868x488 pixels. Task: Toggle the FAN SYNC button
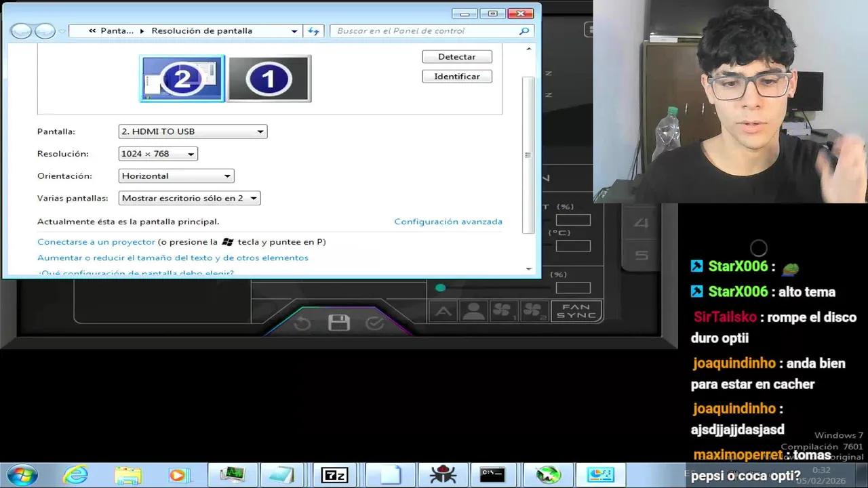coord(576,311)
